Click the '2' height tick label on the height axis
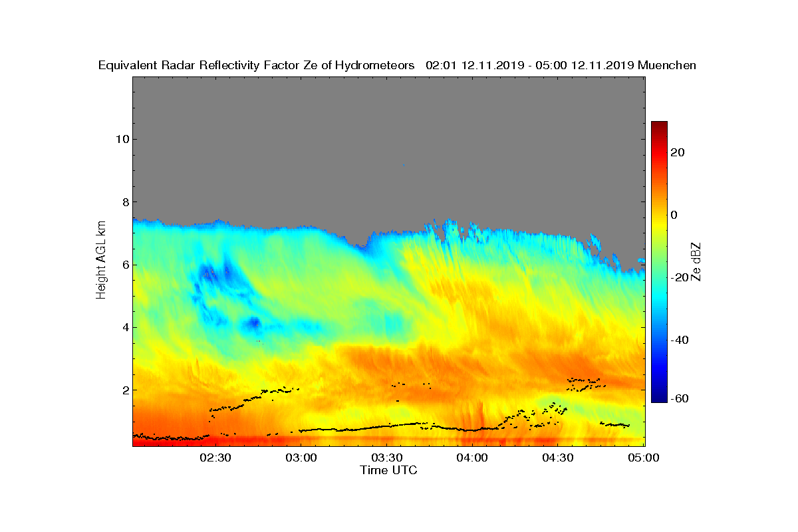The image size is (798, 532). tap(124, 390)
